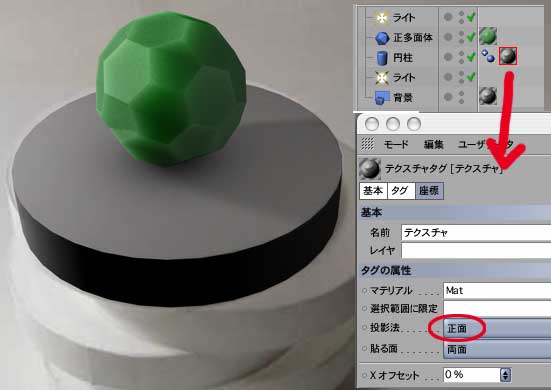
Task: Select the green material tag on 正多面体
Action: pos(488,36)
